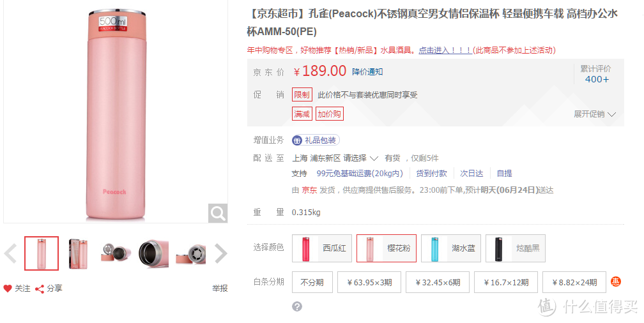Click the orange 惠 discount badge
Image resolution: width=644 pixels, height=323 pixels.
click(615, 282)
